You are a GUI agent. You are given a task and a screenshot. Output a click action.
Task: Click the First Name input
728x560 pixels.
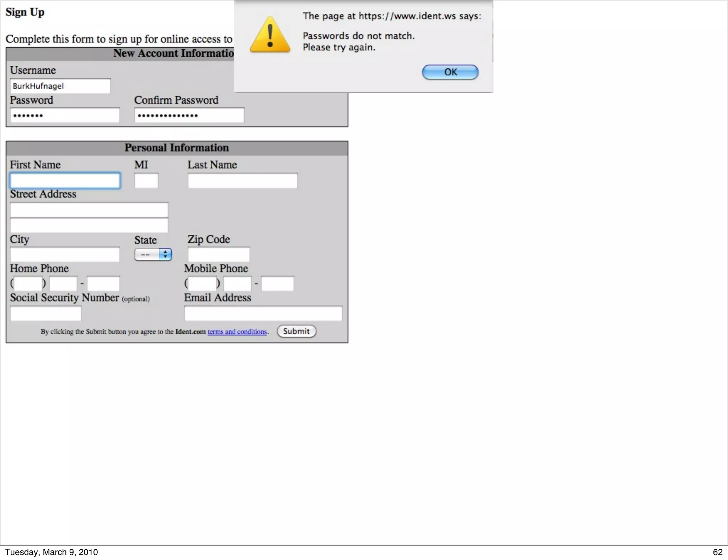pos(65,181)
